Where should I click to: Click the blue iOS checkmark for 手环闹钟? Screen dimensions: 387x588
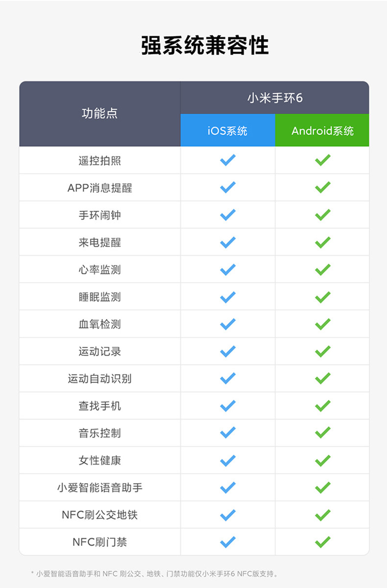tap(228, 215)
